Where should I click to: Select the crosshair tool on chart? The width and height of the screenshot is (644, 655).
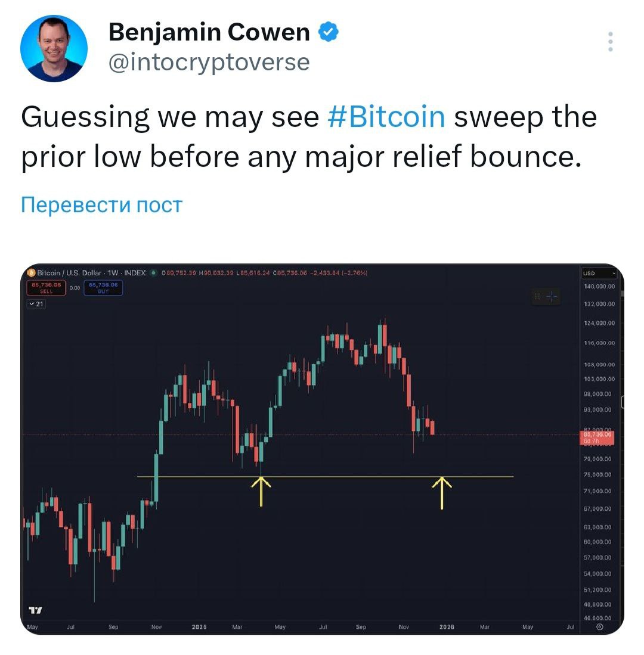click(552, 296)
